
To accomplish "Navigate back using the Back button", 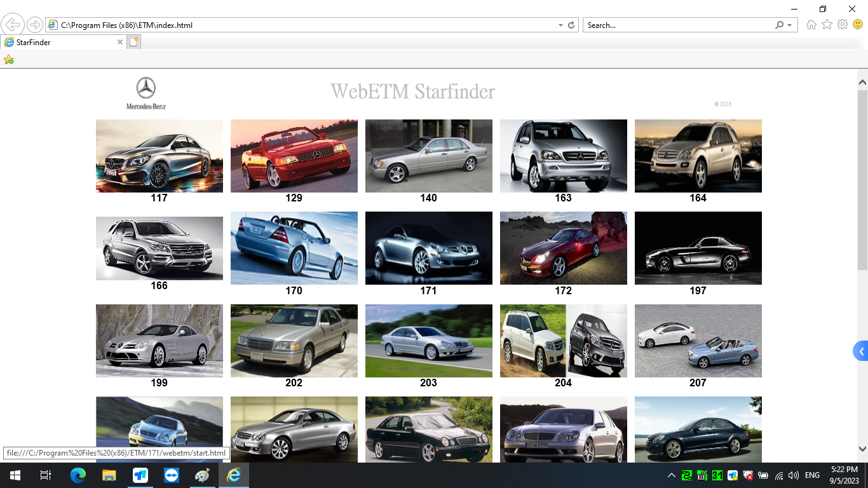I will 13,24.
